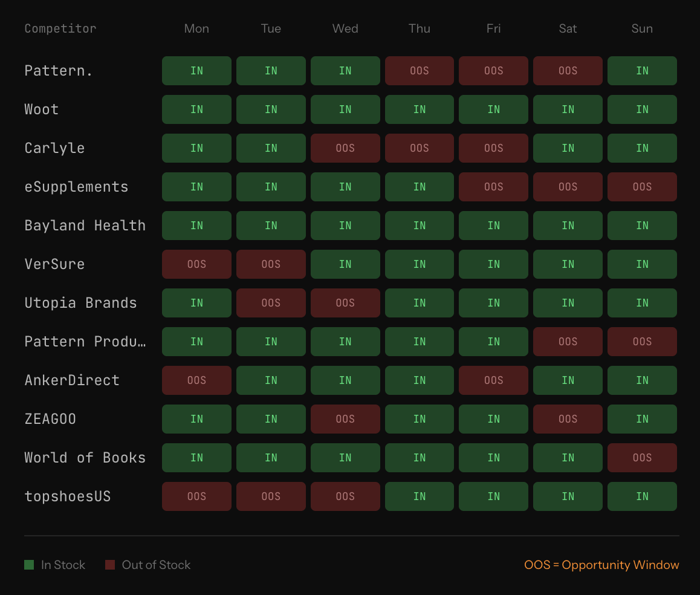Click the red Out of Stock legend swatch
700x595 pixels.
(110, 565)
